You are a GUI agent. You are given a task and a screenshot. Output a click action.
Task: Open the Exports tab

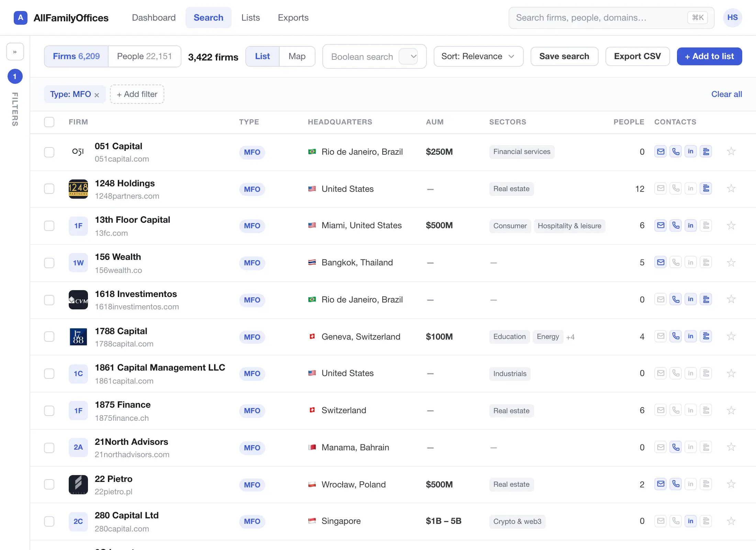tap(293, 18)
